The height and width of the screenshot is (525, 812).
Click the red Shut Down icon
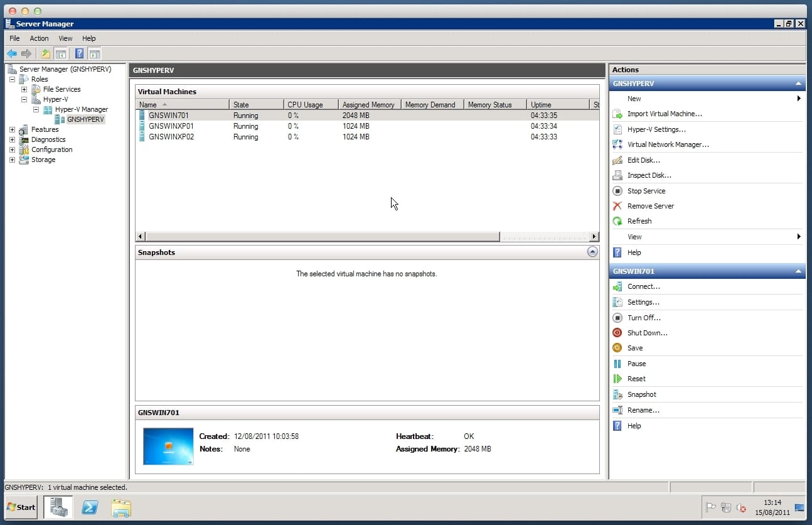(x=617, y=333)
